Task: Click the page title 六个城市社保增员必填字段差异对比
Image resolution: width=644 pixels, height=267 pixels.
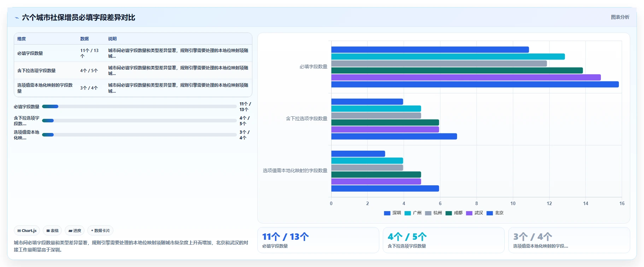Action: click(78, 18)
